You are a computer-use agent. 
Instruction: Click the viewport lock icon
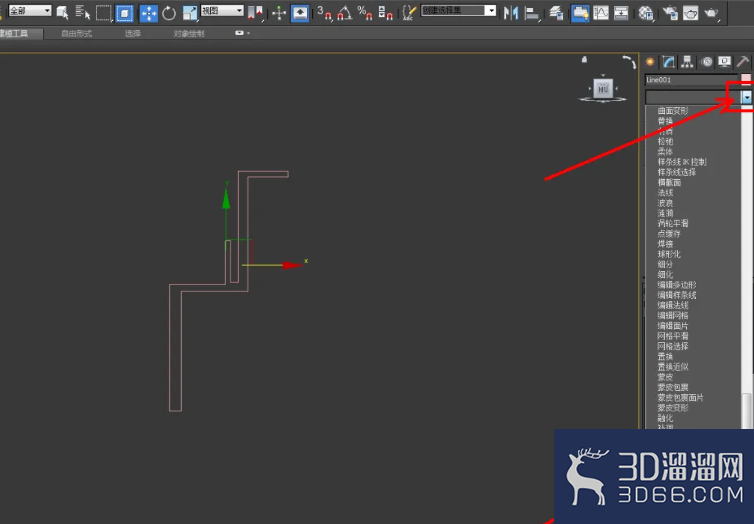(584, 60)
